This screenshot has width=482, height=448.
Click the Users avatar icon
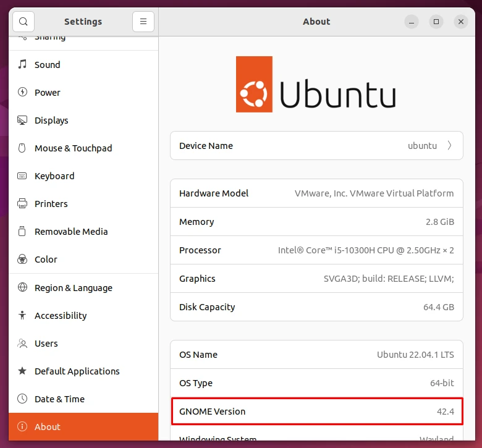(x=22, y=343)
